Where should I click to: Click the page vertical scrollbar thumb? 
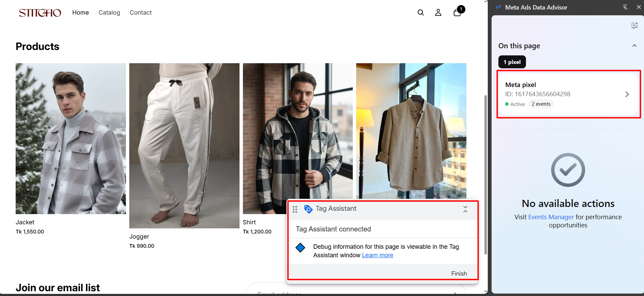coord(485,175)
